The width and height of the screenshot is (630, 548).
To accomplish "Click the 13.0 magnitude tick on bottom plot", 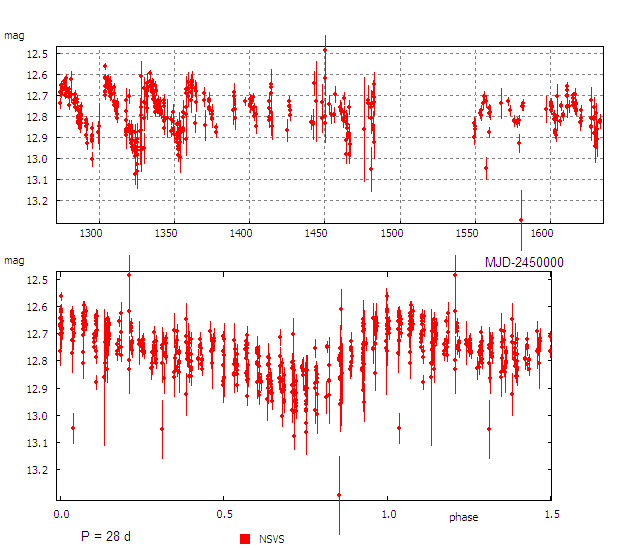I will coord(37,416).
